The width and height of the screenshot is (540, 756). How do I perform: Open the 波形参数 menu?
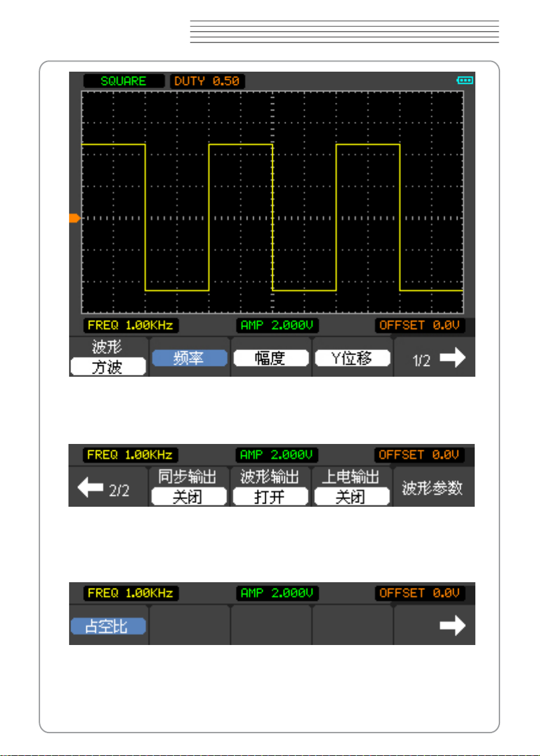point(432,488)
